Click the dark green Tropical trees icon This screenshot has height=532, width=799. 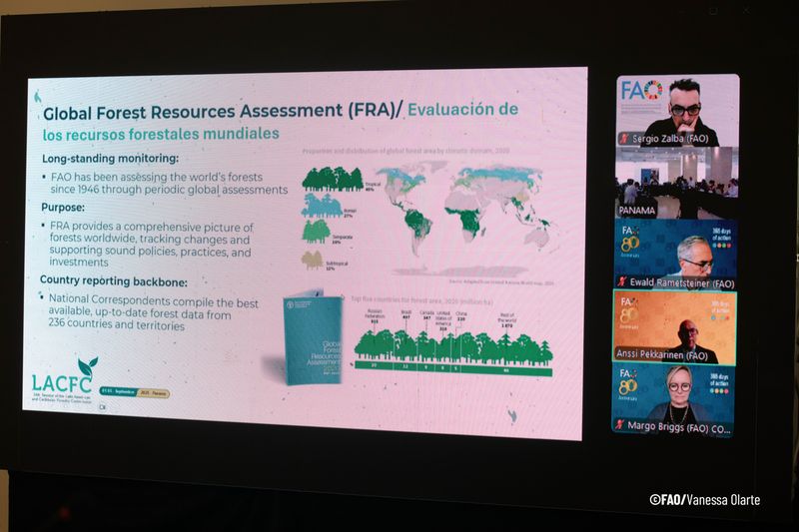click(333, 179)
